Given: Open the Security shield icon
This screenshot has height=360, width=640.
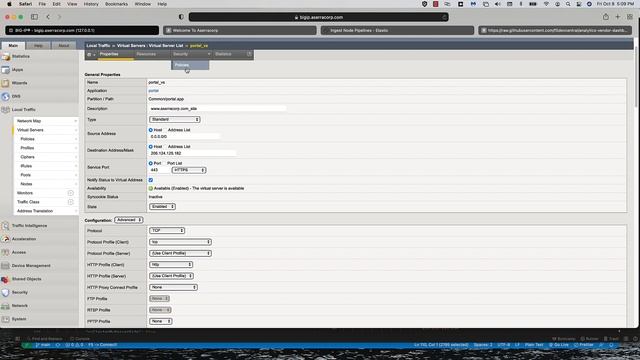Looking at the screenshot, I should tap(6, 292).
